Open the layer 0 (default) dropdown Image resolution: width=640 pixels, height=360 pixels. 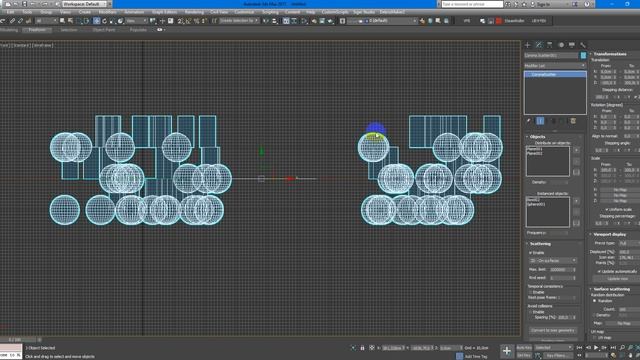pyautogui.click(x=382, y=21)
